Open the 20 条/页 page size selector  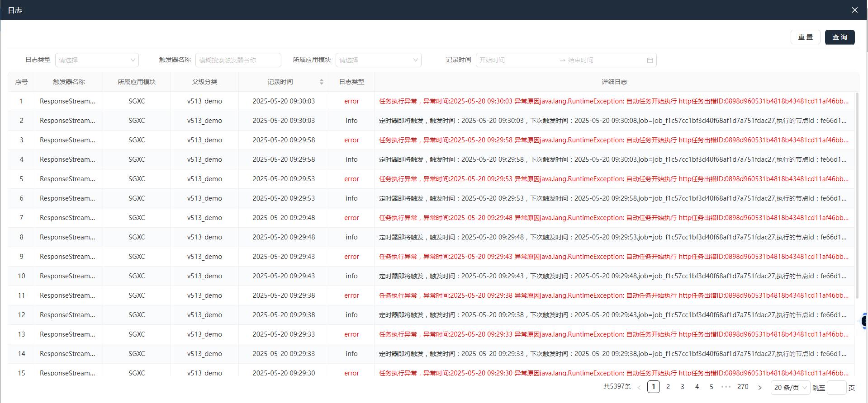click(x=790, y=387)
